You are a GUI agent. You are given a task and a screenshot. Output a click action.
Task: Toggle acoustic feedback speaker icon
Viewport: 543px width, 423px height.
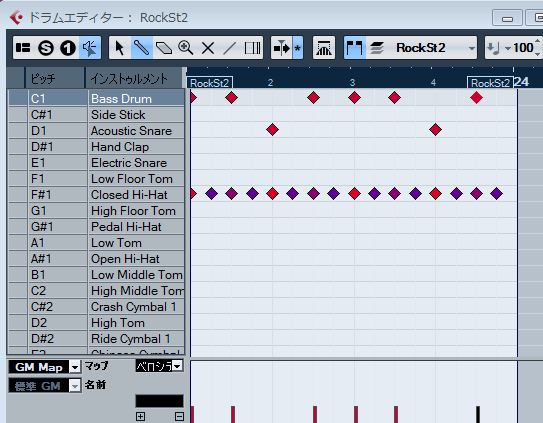tap(90, 48)
